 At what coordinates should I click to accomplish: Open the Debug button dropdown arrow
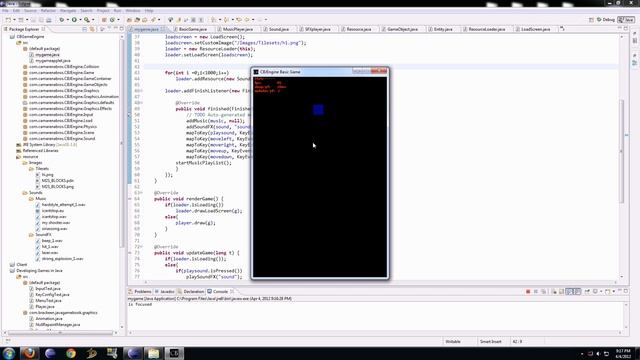67,20
